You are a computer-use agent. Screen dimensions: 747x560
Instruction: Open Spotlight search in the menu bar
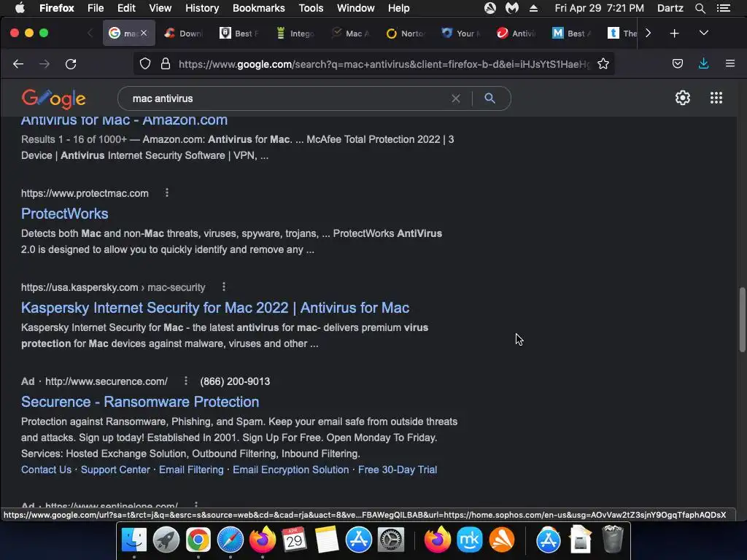(700, 8)
